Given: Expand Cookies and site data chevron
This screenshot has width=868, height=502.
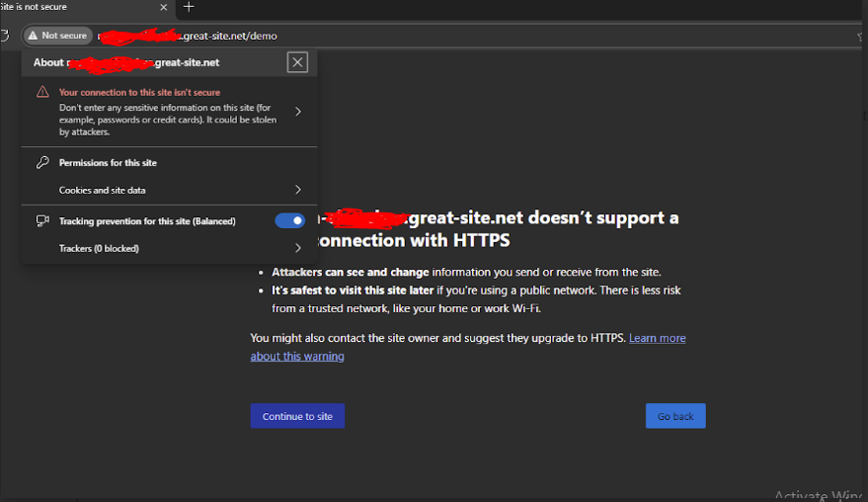Looking at the screenshot, I should pos(298,190).
